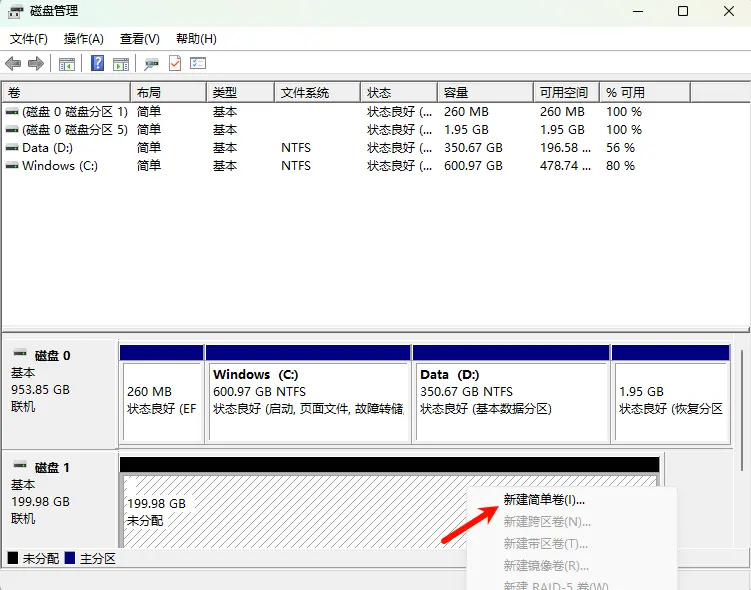751x590 pixels.
Task: Open the 帮助(H) menu
Action: [196, 39]
